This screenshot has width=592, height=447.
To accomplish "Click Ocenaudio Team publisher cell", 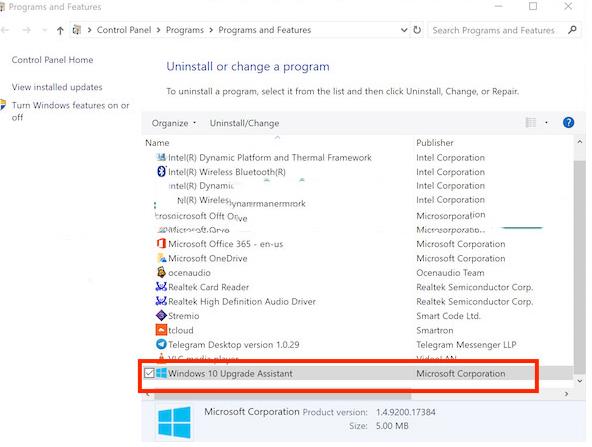I will point(450,273).
